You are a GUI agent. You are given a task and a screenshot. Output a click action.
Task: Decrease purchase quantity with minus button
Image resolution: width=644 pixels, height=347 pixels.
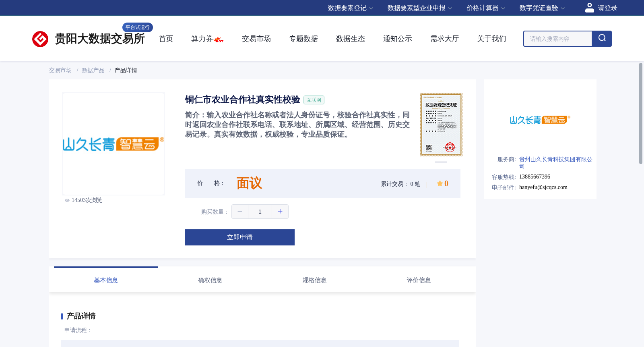[240, 212]
